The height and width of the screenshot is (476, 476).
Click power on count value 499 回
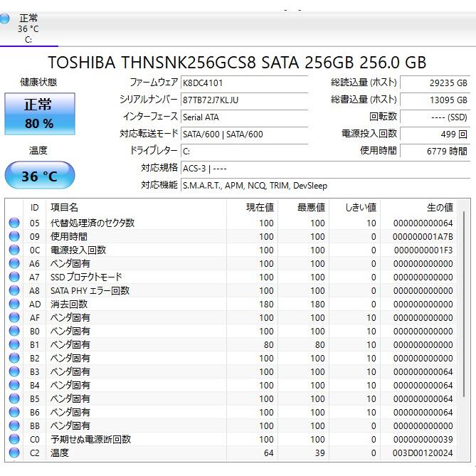pyautogui.click(x=435, y=134)
